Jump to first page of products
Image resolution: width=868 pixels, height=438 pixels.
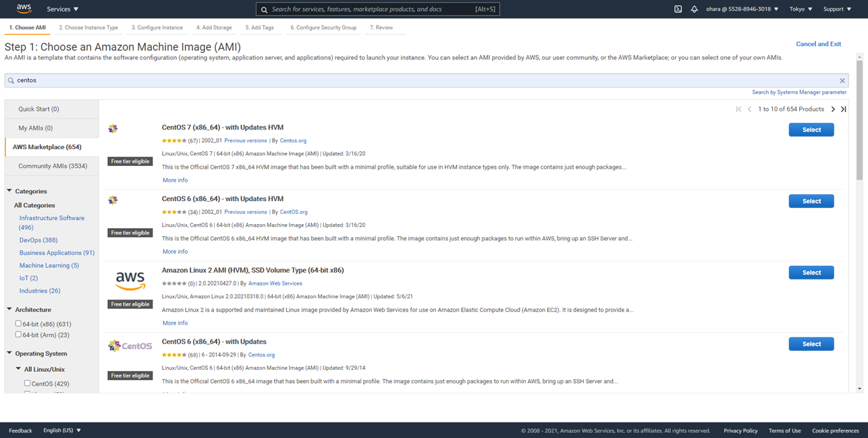(738, 109)
